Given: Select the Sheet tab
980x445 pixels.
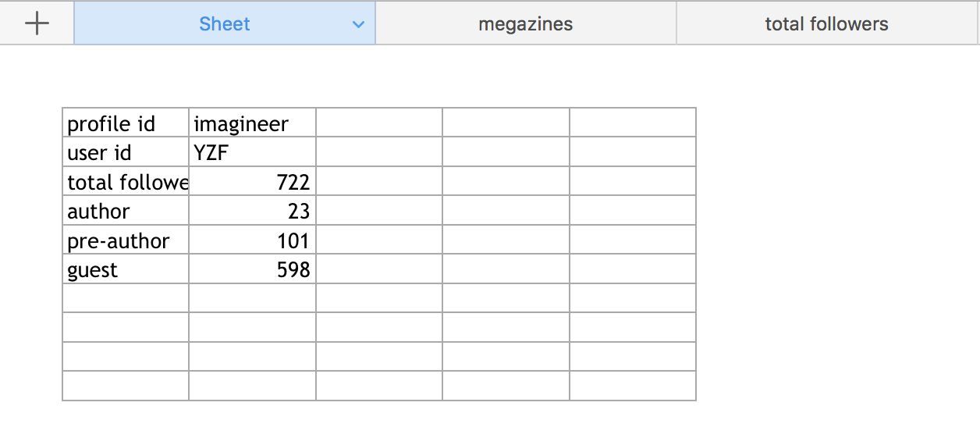Looking at the screenshot, I should (x=225, y=23).
